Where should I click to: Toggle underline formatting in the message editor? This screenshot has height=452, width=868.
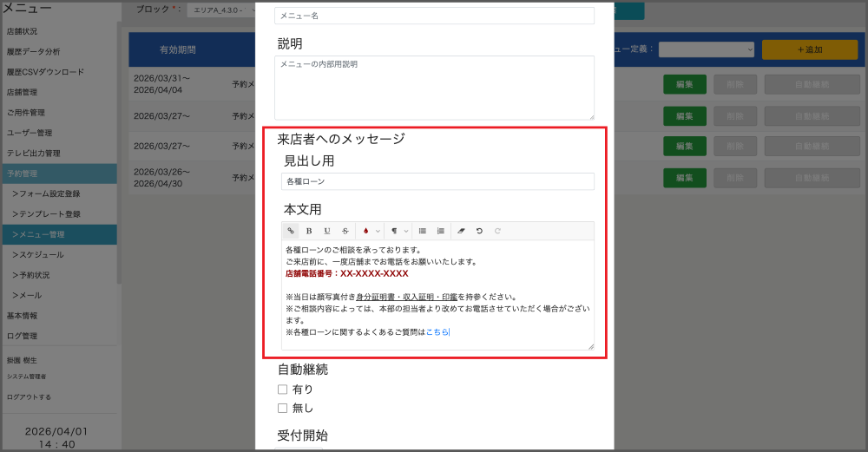(327, 231)
